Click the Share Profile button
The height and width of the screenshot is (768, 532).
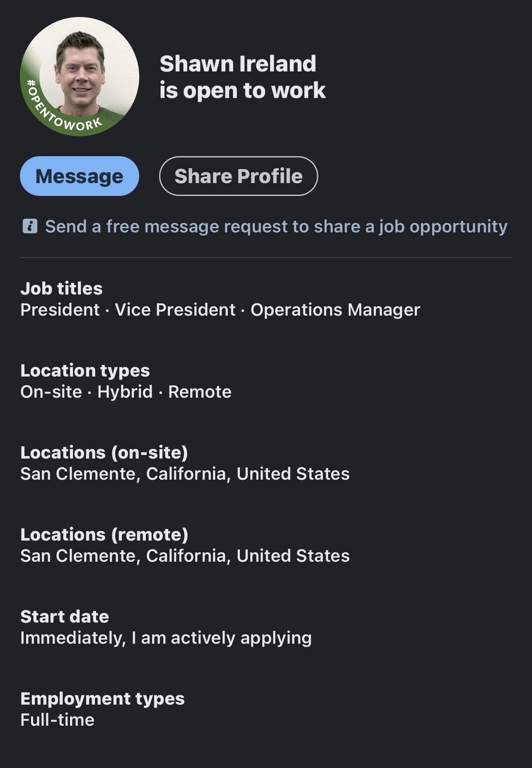(239, 176)
